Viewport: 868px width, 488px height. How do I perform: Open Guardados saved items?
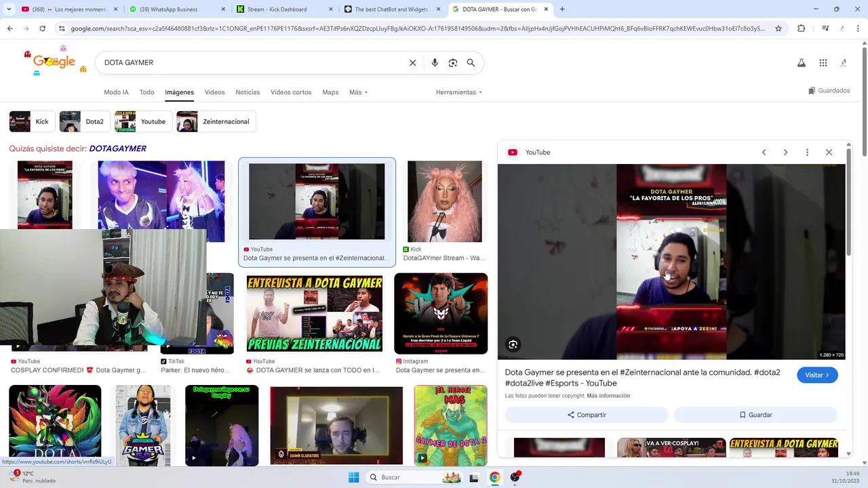[x=829, y=91]
